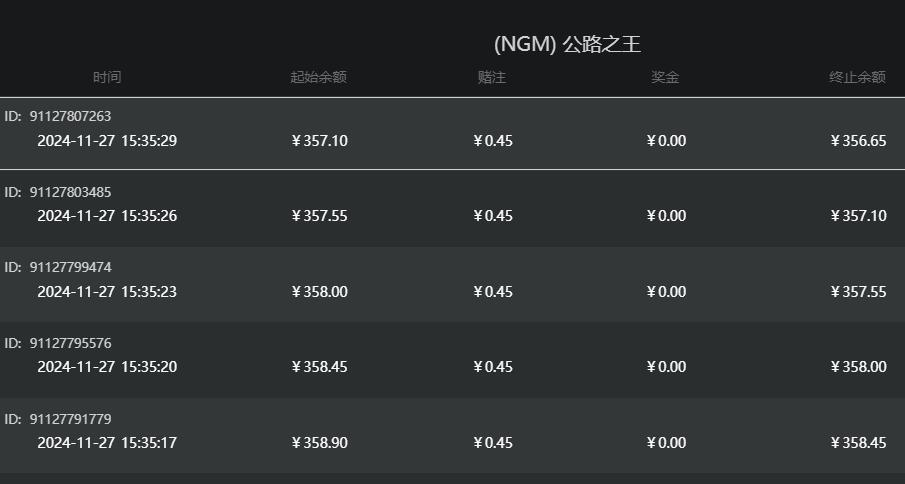Click the 奖金 column header
Screen dimensions: 905x484
tap(665, 77)
